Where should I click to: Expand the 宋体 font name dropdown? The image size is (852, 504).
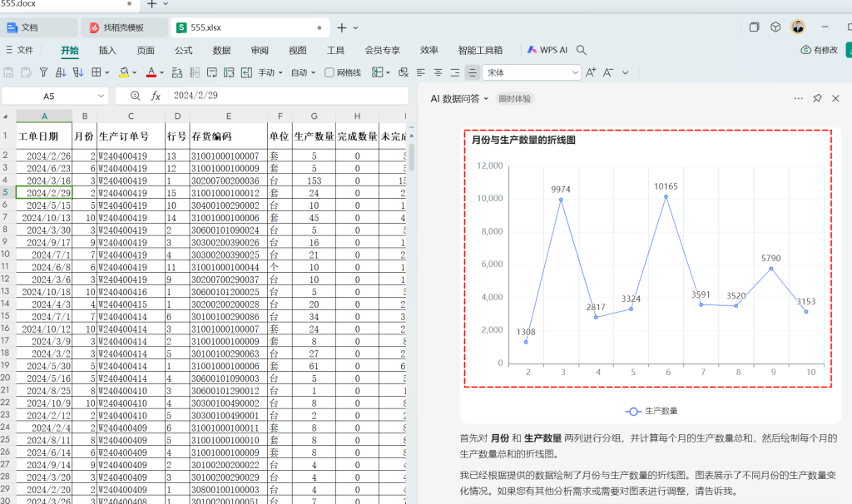[576, 72]
